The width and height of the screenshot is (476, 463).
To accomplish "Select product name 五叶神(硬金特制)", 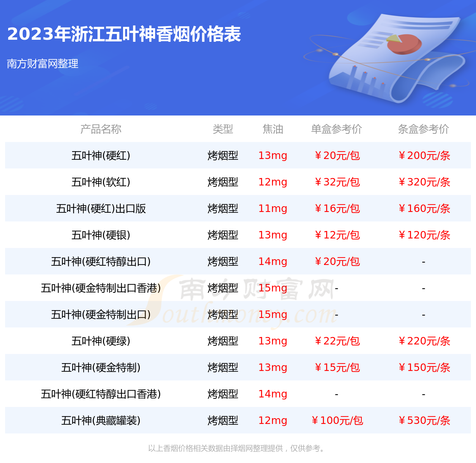I will (101, 368).
